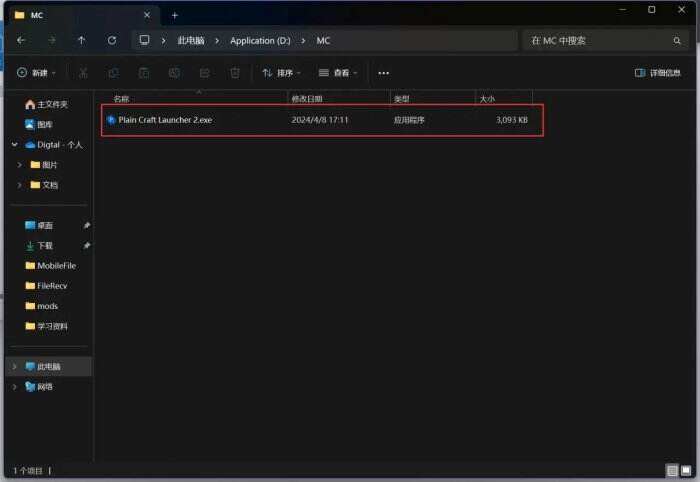Screen dimensions: 700x482
Task: Expand the 文档 folder under OneDrive
Action: [19, 185]
